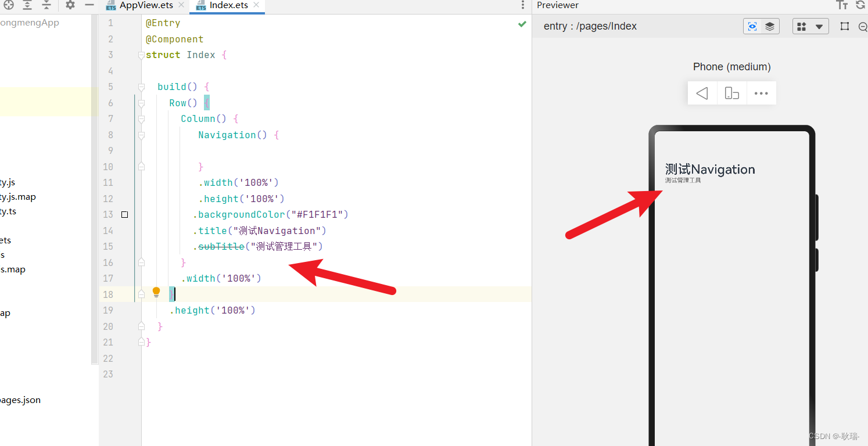Viewport: 868px width, 446px height.
Task: Click the 测试管理工具 subtitle in phone preview
Action: click(x=683, y=181)
